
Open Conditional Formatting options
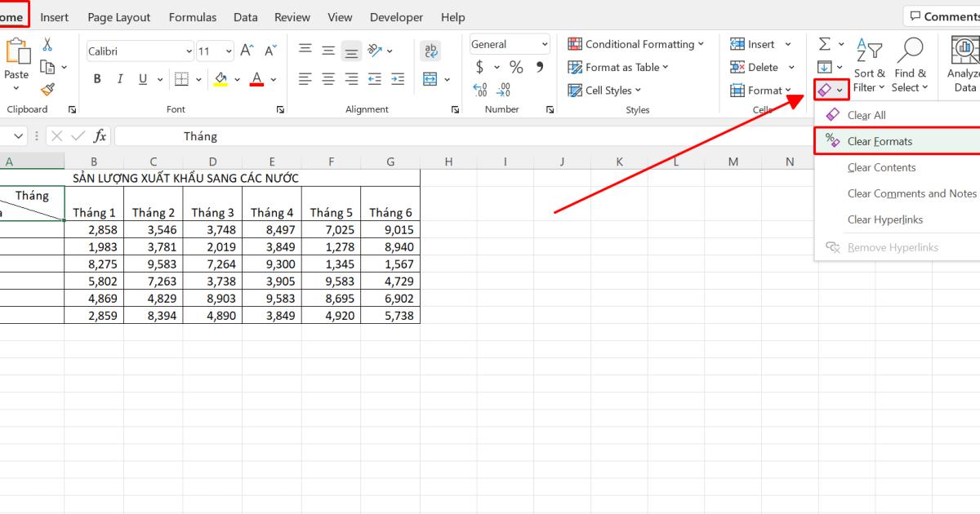[637, 43]
